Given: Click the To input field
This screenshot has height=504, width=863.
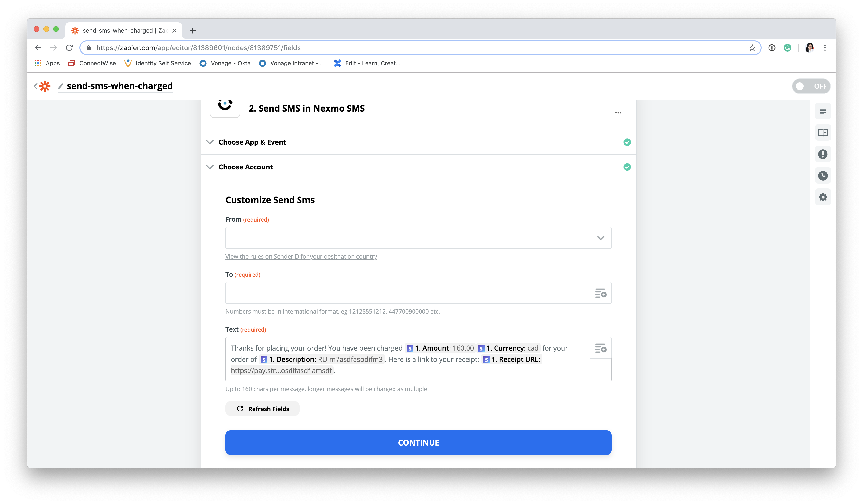Looking at the screenshot, I should (408, 293).
